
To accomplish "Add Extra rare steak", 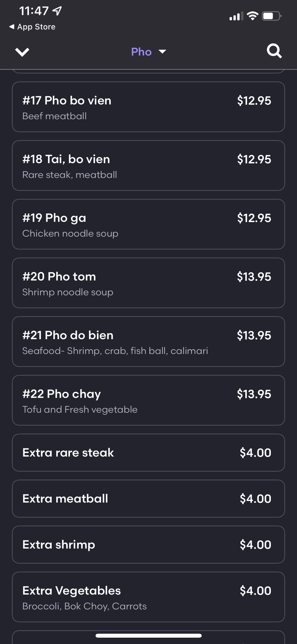I will pyautogui.click(x=148, y=453).
